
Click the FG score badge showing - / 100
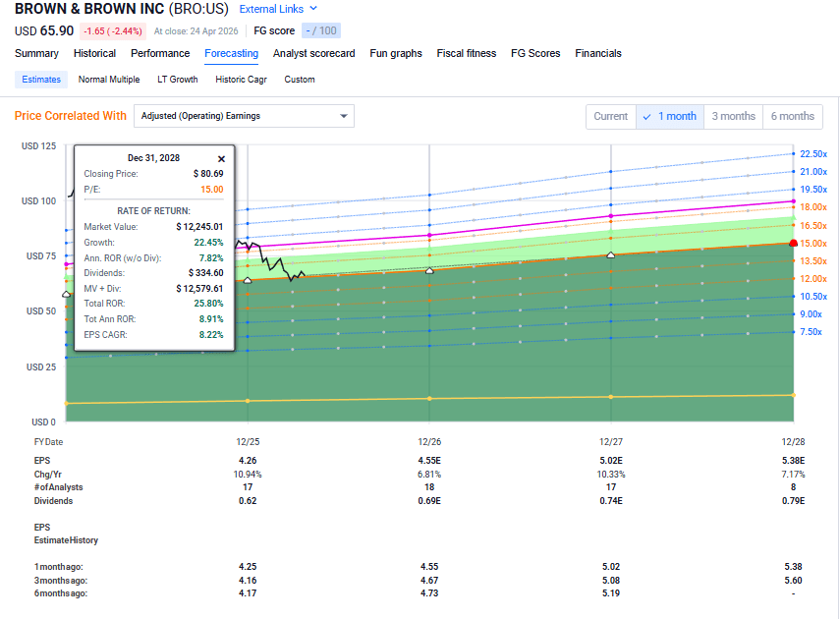pos(321,31)
